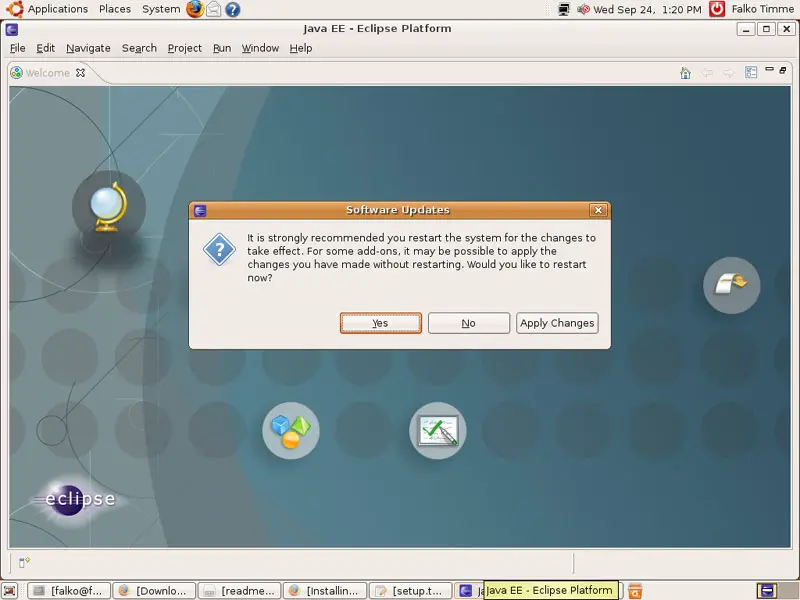Click Yes to restart now
The height and width of the screenshot is (600, 800).
point(381,323)
